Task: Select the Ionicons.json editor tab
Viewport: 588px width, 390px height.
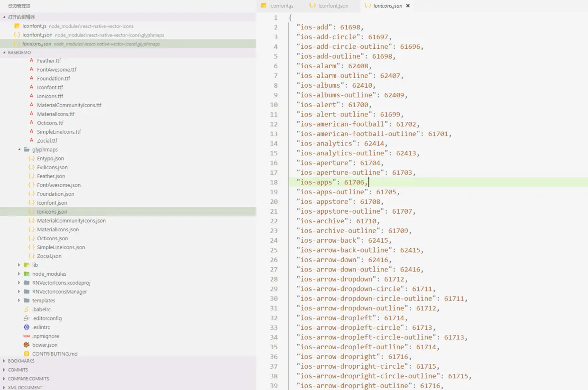Action: pyautogui.click(x=387, y=6)
